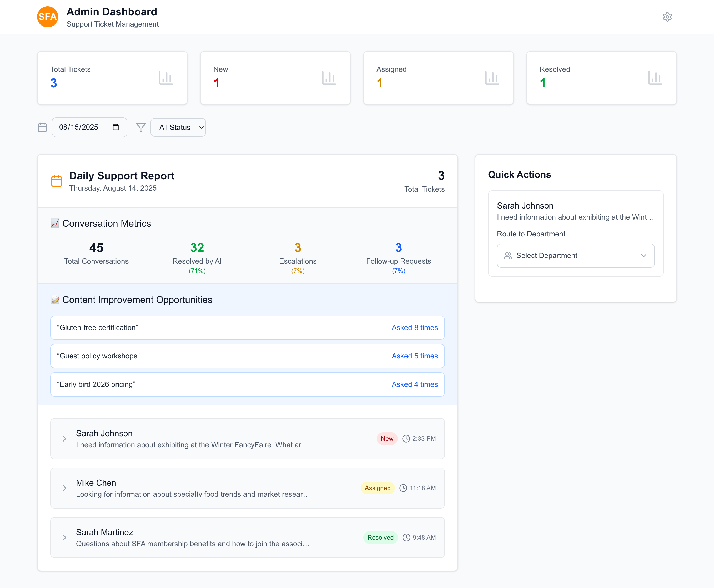Open the settings gear icon
Image resolution: width=714 pixels, height=588 pixels.
pos(667,17)
